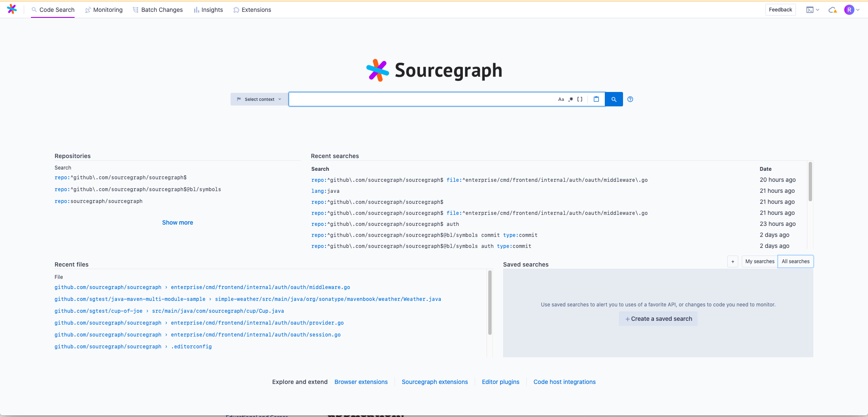Open the Select context dropdown

click(259, 99)
